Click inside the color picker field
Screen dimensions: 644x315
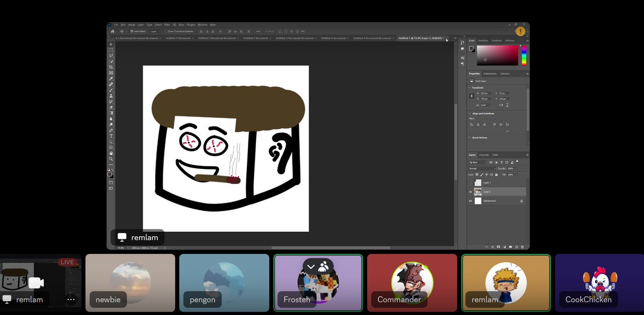(x=498, y=55)
